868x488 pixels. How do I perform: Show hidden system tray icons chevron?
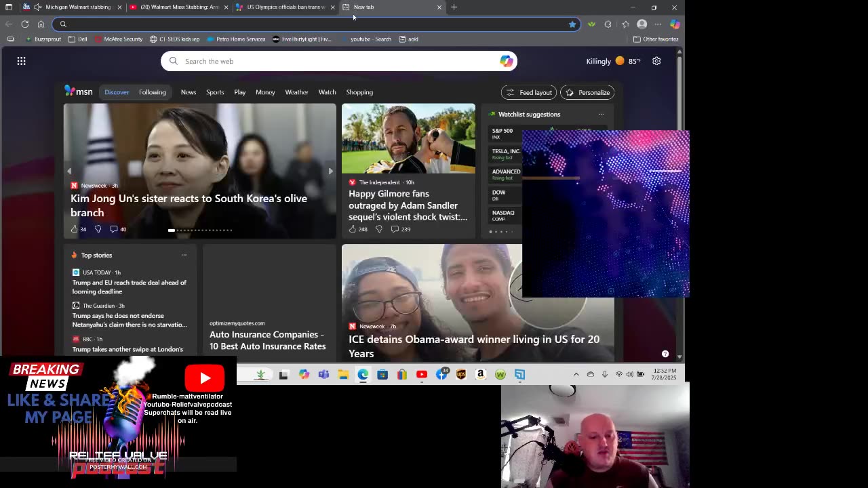click(x=576, y=374)
